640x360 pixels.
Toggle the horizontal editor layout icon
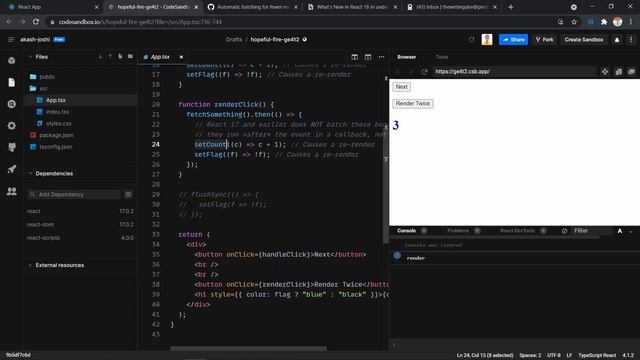coord(368,57)
